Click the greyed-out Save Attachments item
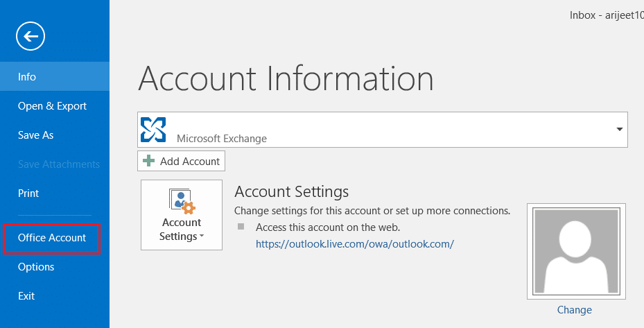Image resolution: width=644 pixels, height=328 pixels. (59, 164)
